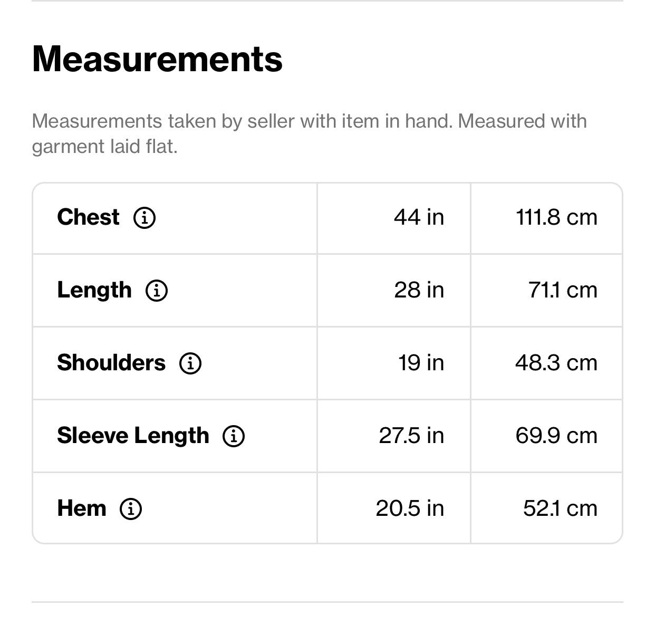Select the 19 in shoulders value
The image size is (655, 644).
(421, 363)
